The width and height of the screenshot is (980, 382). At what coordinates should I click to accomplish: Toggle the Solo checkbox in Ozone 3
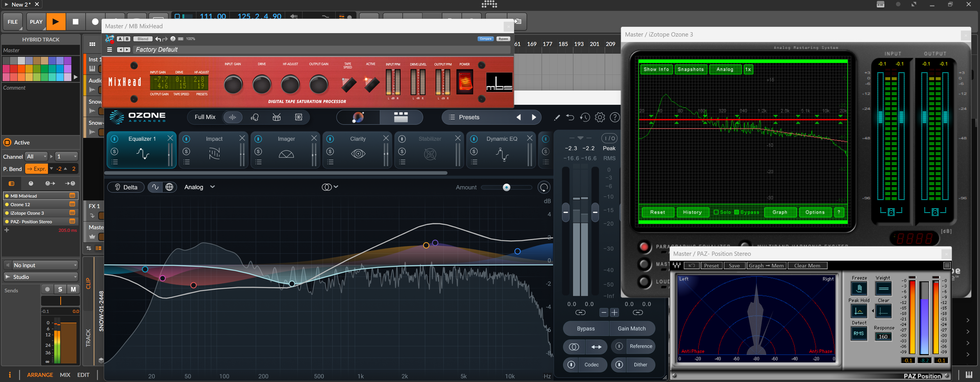[716, 212]
